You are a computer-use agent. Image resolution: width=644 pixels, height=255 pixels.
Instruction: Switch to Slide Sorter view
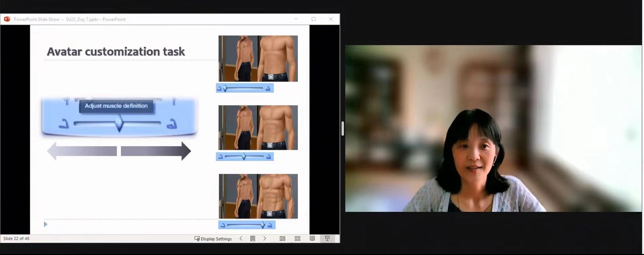(297, 238)
